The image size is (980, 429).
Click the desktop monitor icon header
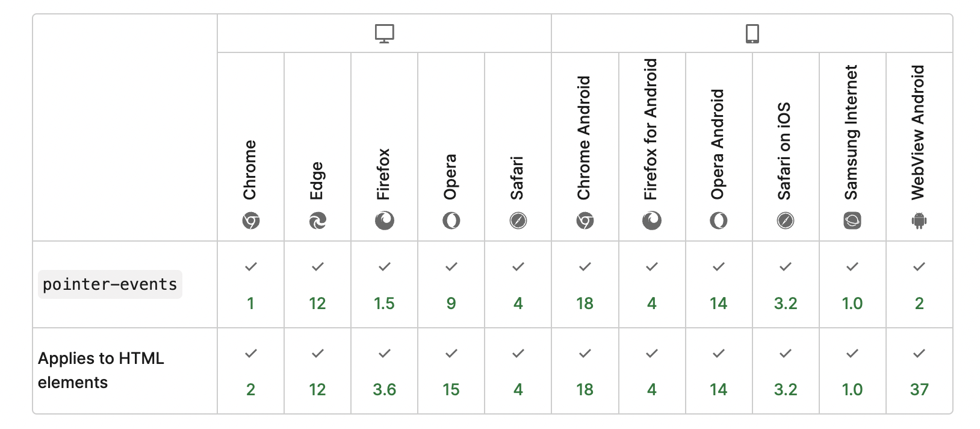click(384, 33)
